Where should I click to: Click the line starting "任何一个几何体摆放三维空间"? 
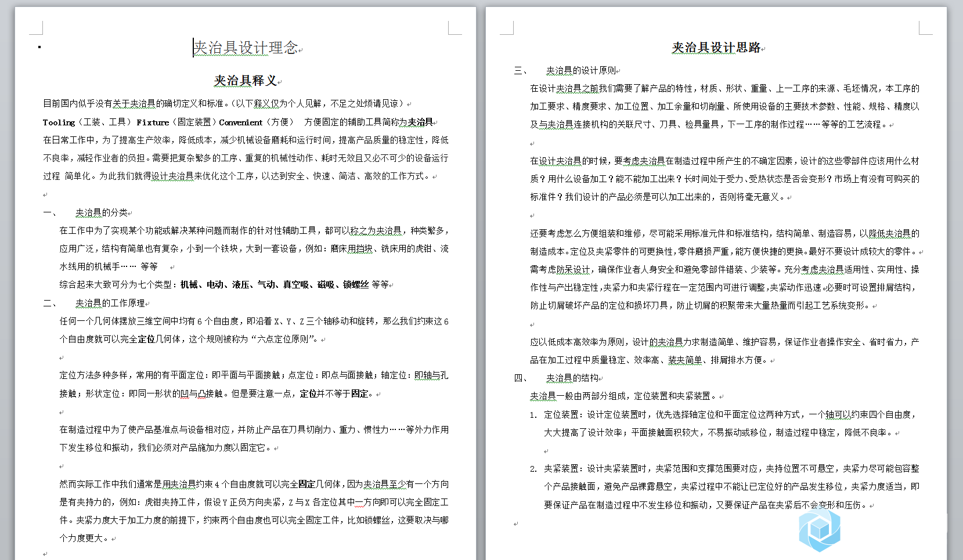point(254,321)
